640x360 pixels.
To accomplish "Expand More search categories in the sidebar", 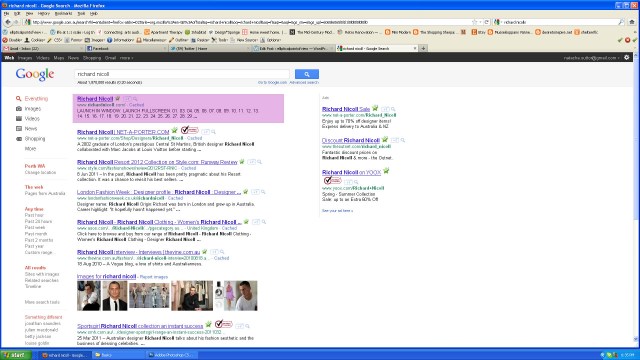I will click(30, 149).
